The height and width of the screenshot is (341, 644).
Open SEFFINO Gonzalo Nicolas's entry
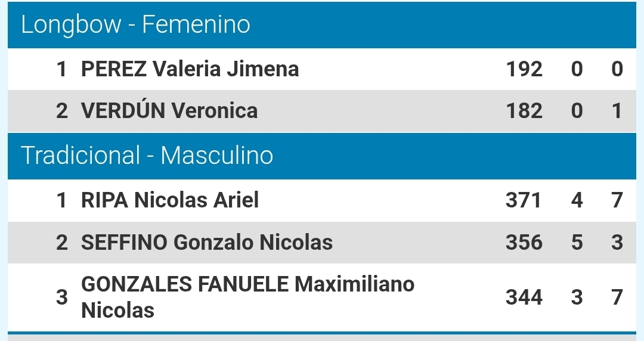pyautogui.click(x=206, y=243)
